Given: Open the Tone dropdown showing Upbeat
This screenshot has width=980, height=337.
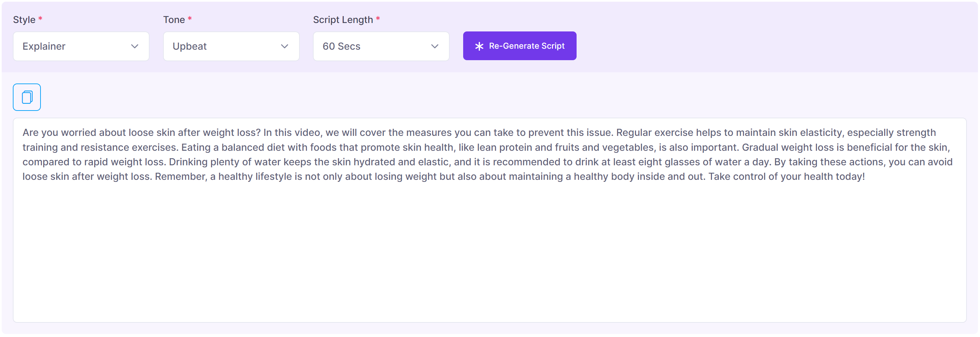Looking at the screenshot, I should tap(231, 46).
